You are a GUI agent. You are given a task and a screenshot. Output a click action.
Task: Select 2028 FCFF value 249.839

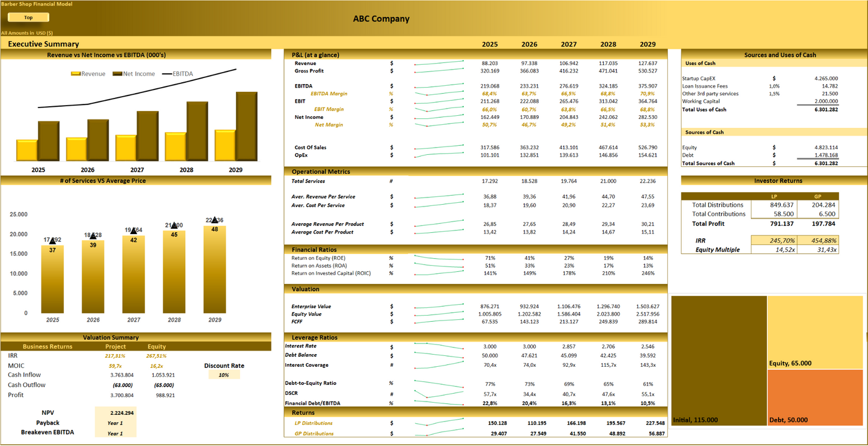click(x=609, y=322)
